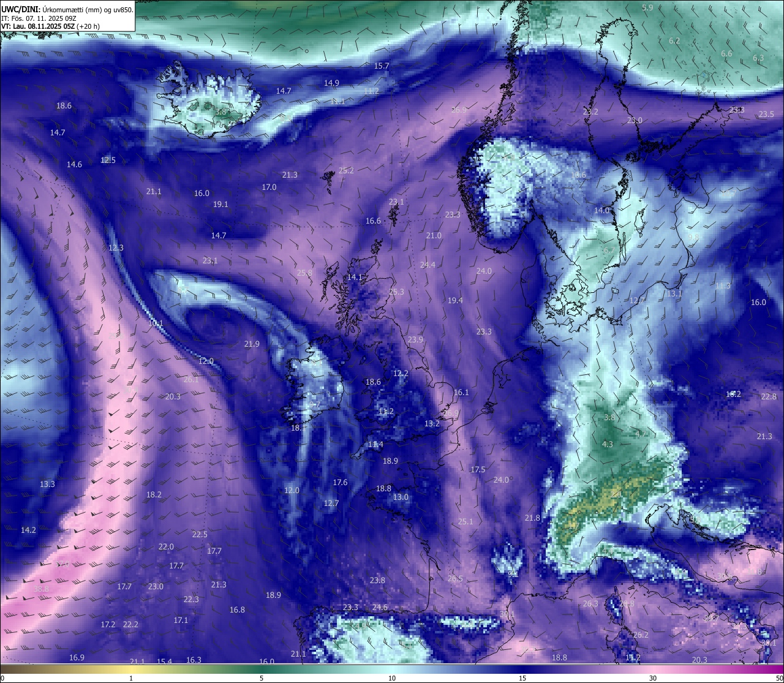Click the '16.8' value label

tap(237, 609)
